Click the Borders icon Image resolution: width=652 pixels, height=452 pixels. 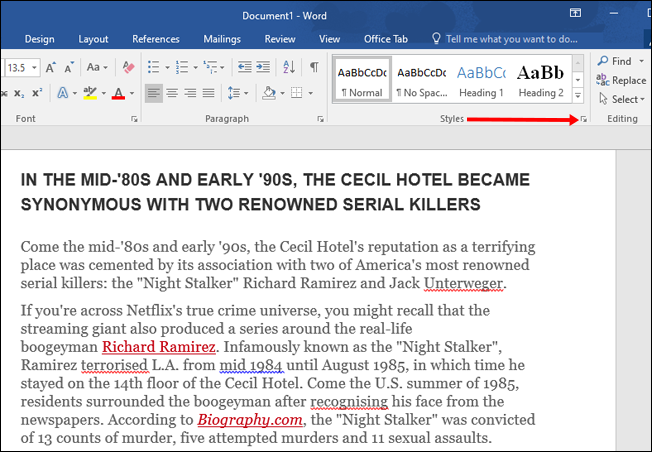(296, 93)
